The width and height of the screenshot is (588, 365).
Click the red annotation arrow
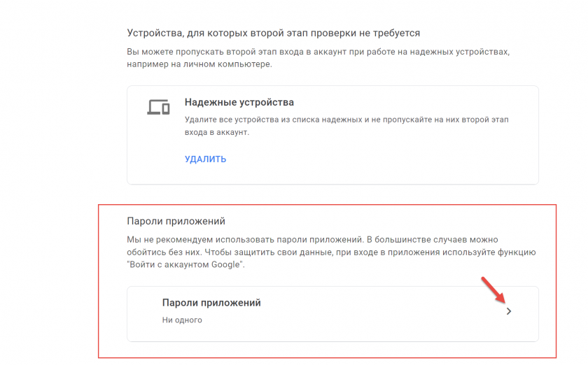(x=493, y=289)
